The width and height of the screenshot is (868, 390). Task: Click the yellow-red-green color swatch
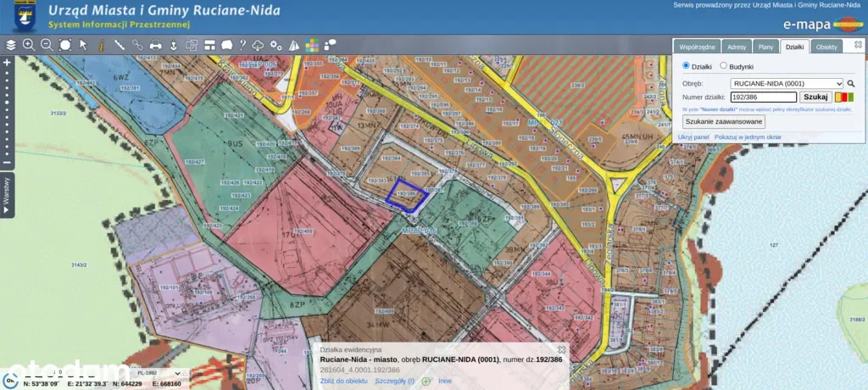[x=844, y=97]
